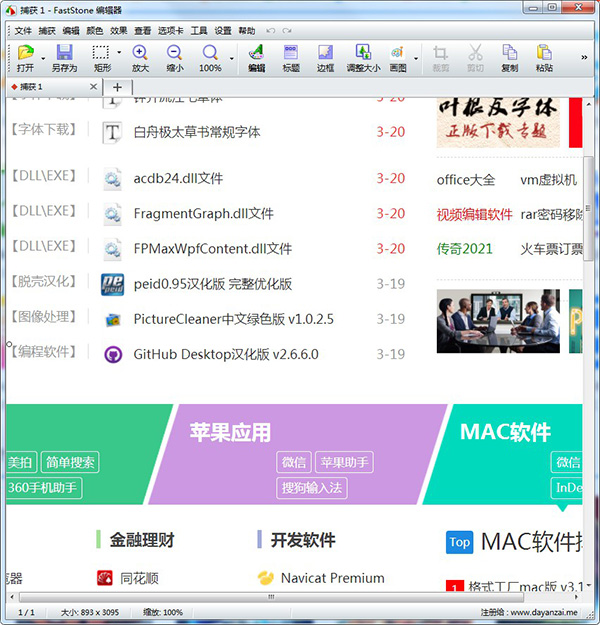Open the 查看 menu
This screenshot has height=625, width=600.
point(142,31)
